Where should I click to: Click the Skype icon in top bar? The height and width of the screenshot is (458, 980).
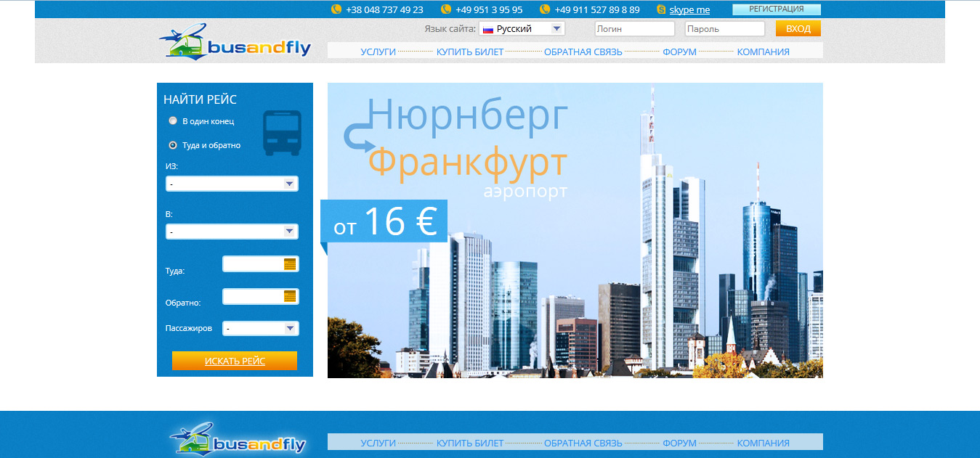pyautogui.click(x=661, y=9)
